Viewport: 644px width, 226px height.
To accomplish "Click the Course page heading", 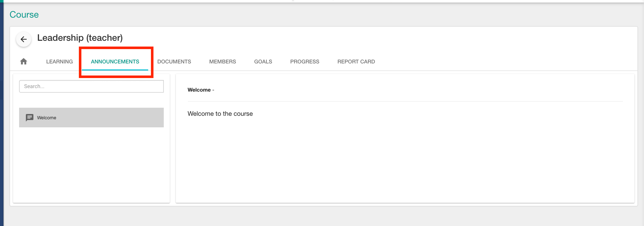I will [24, 15].
